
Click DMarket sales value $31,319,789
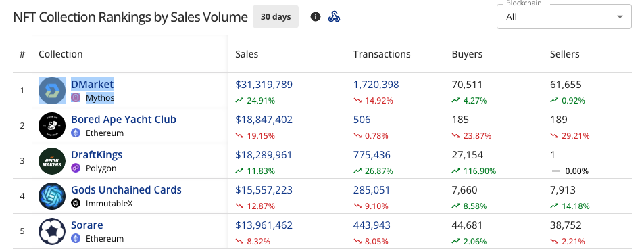click(264, 85)
